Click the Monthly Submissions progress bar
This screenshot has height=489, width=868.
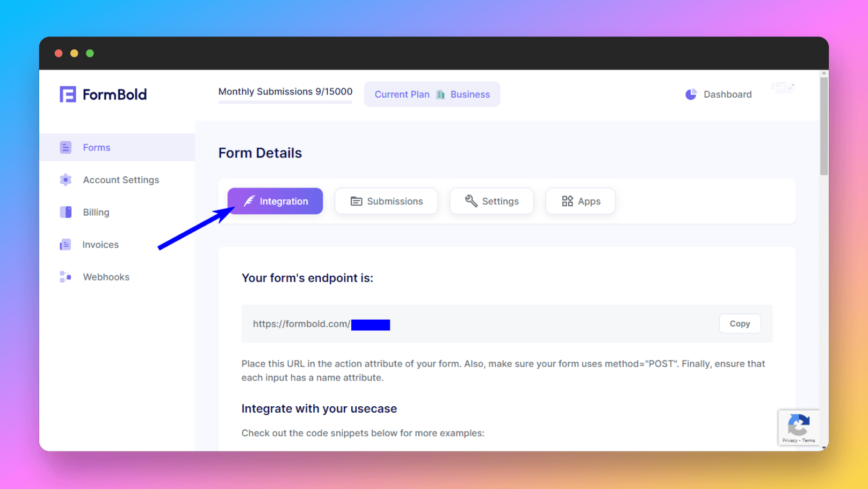point(285,102)
